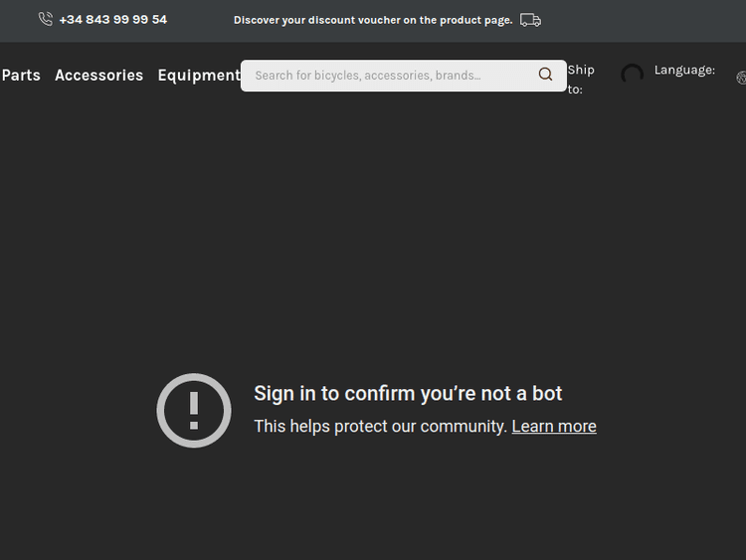The height and width of the screenshot is (560, 746).
Task: Click the Sign in to confirm heading
Action: 408,393
